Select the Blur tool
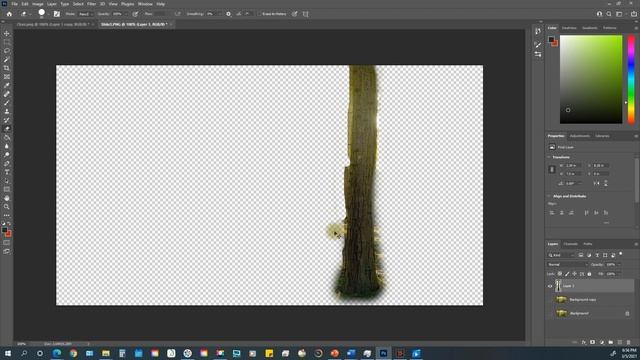 pos(7,146)
